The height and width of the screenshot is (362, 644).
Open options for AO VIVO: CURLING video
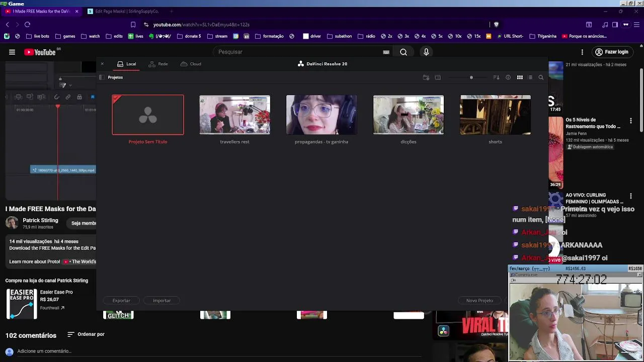pos(631,197)
